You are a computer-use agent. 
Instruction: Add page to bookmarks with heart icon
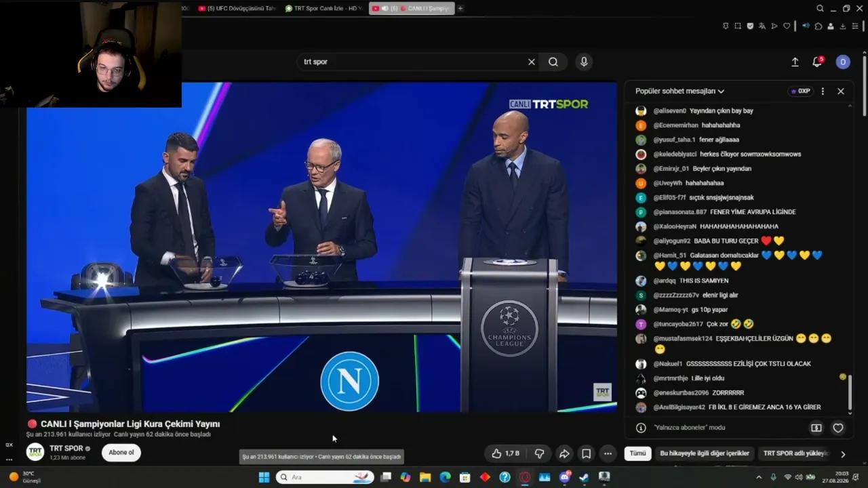click(787, 26)
